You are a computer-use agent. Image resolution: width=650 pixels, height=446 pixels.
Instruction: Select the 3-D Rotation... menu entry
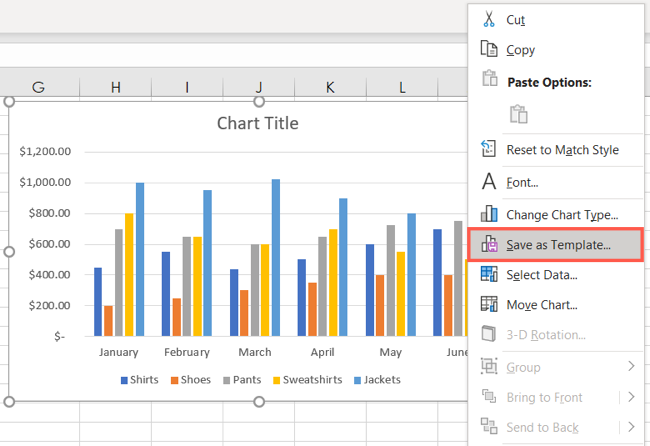click(x=546, y=335)
